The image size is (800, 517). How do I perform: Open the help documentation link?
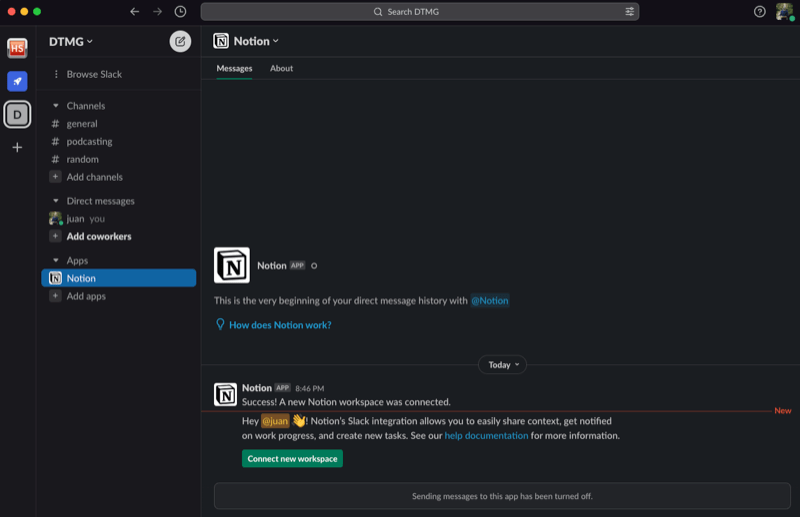pyautogui.click(x=486, y=435)
